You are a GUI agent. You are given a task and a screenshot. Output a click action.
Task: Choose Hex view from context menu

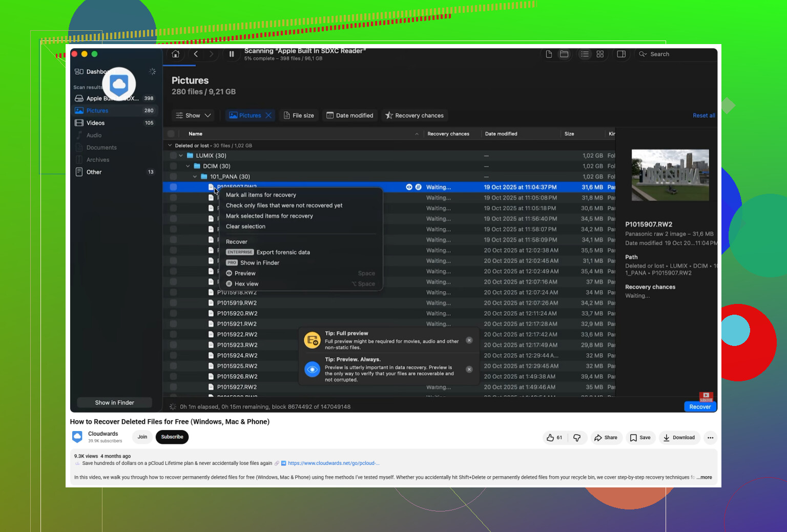(x=301, y=283)
